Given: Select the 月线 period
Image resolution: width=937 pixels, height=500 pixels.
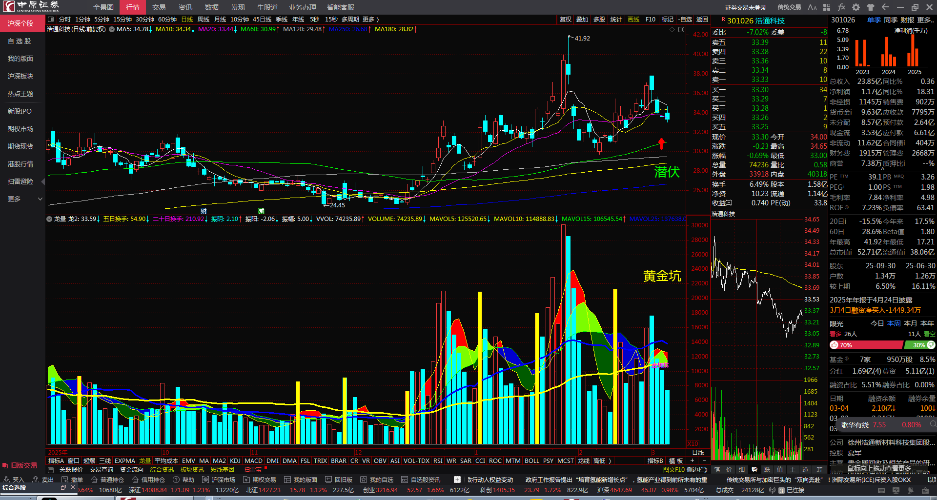Looking at the screenshot, I should click(x=220, y=20).
